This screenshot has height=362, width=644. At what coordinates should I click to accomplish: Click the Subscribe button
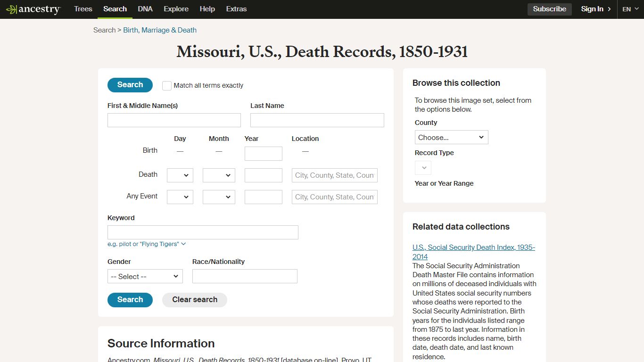[549, 9]
